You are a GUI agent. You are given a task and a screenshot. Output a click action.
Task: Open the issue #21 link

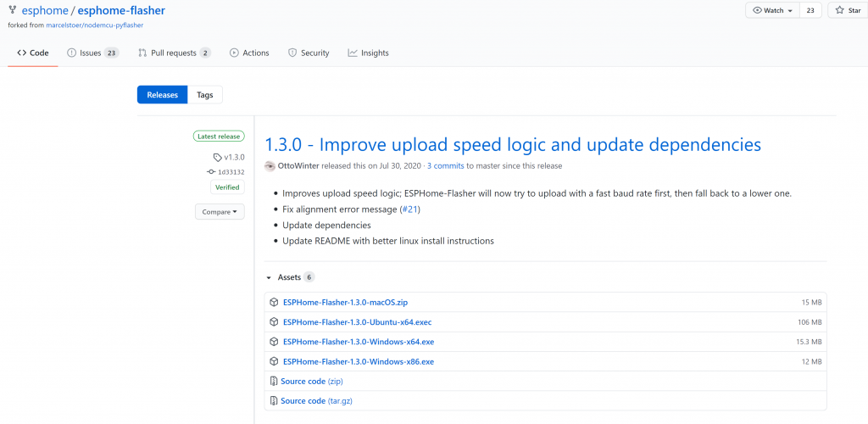click(x=409, y=209)
